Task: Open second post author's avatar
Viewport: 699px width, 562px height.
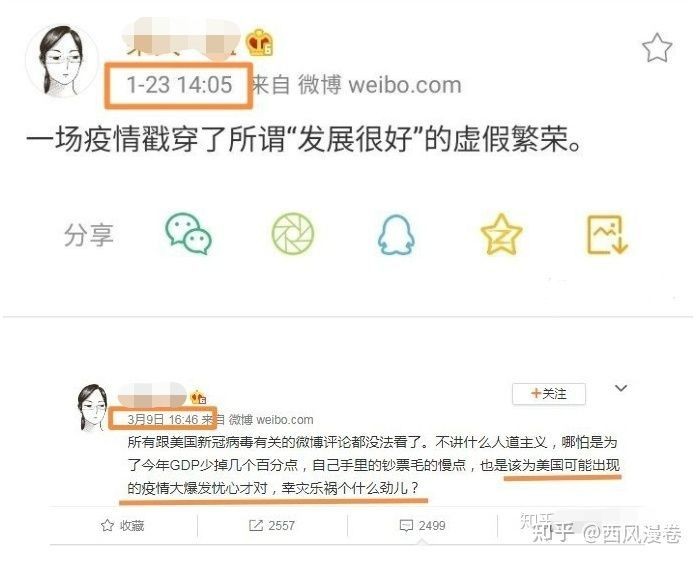Action: coord(93,407)
